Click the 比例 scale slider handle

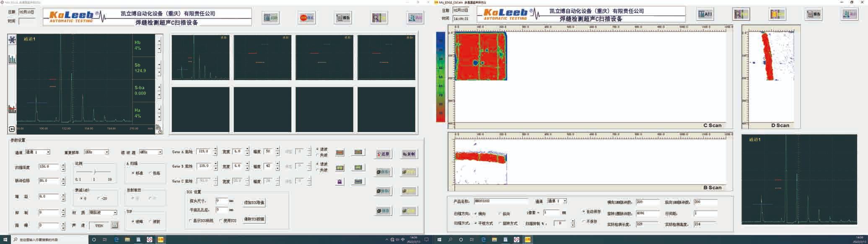coord(96,171)
